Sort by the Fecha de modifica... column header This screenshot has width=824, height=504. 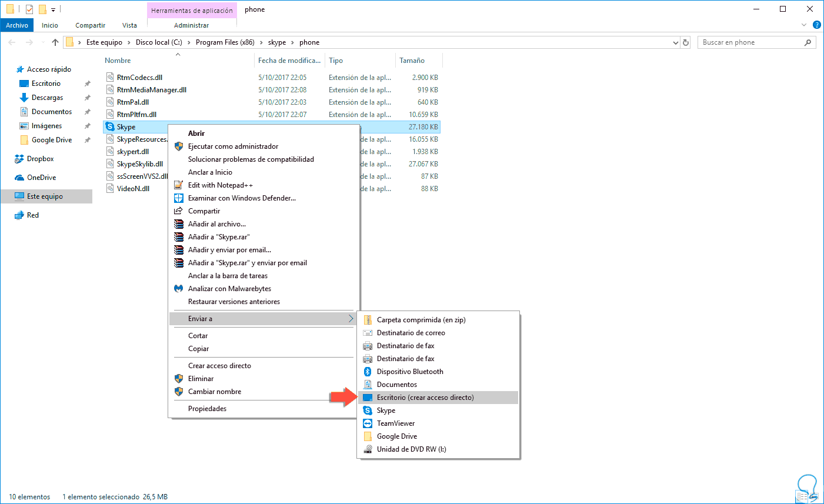(289, 61)
